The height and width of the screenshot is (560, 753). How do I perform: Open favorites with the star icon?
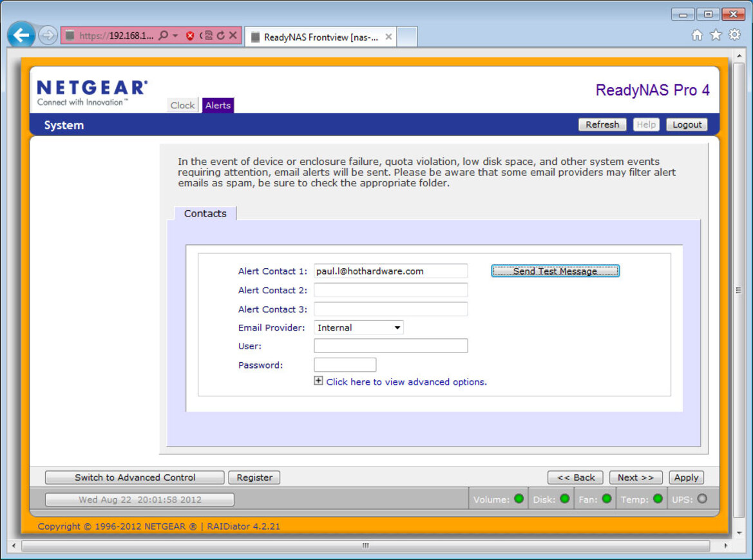(x=716, y=35)
